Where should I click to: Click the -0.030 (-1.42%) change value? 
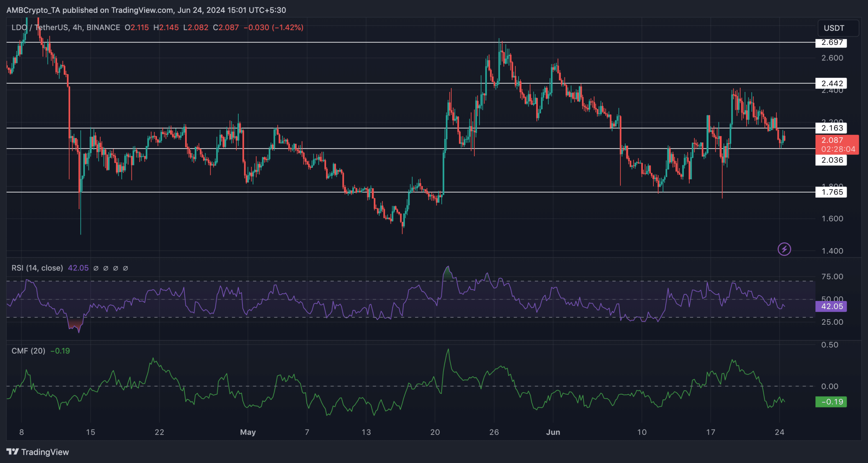tap(274, 27)
